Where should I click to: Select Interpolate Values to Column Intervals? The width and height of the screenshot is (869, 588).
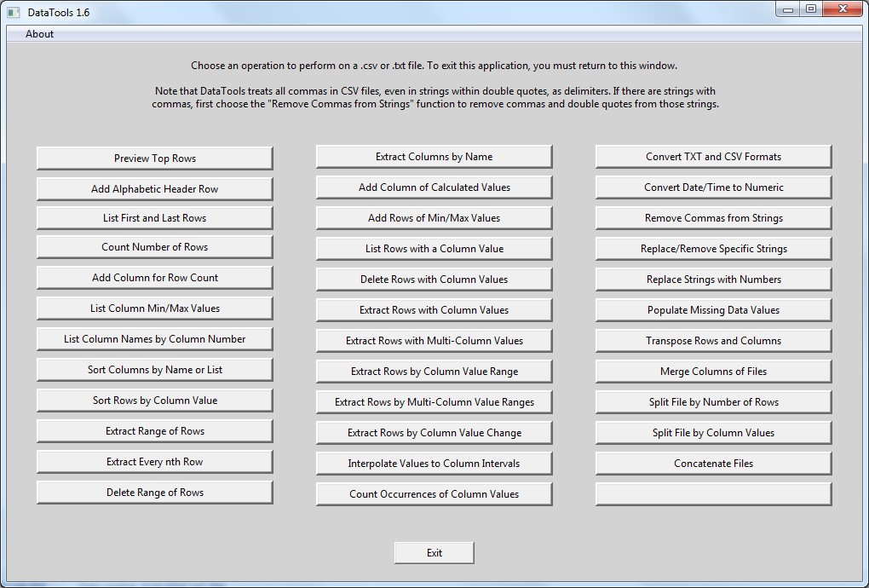(x=434, y=464)
